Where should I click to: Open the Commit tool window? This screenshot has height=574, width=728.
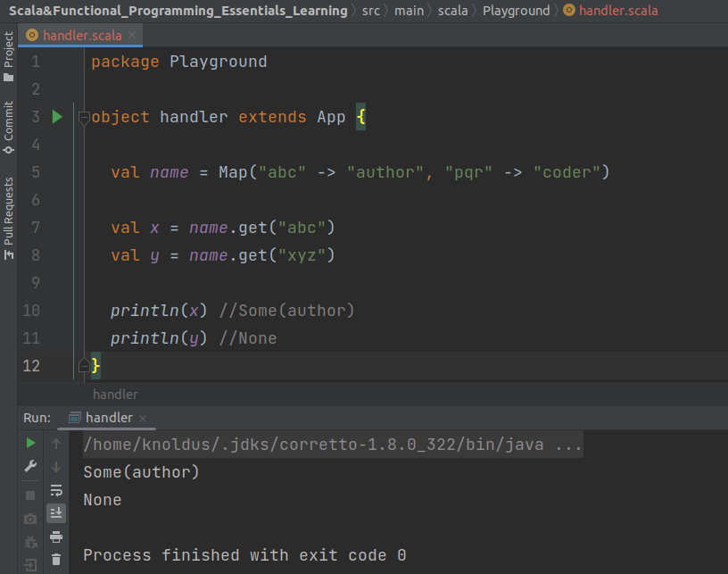8,128
